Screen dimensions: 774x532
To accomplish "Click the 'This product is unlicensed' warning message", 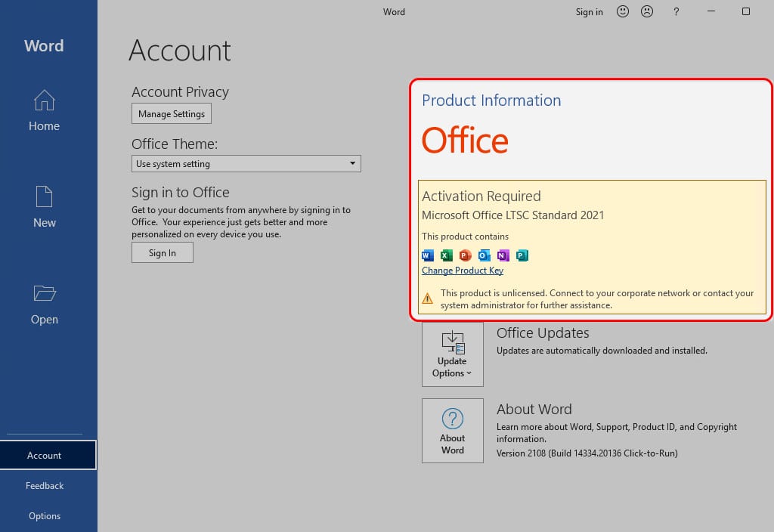I will pos(597,299).
